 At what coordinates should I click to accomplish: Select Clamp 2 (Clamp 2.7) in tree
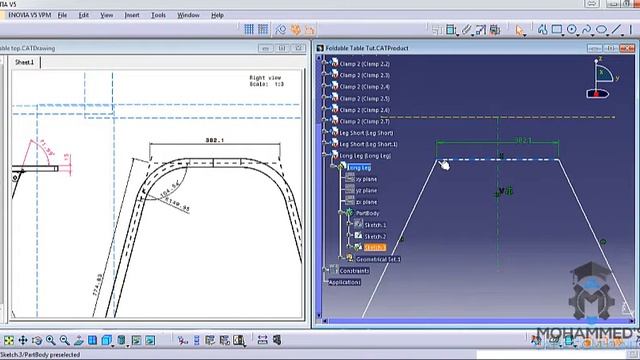click(x=364, y=122)
